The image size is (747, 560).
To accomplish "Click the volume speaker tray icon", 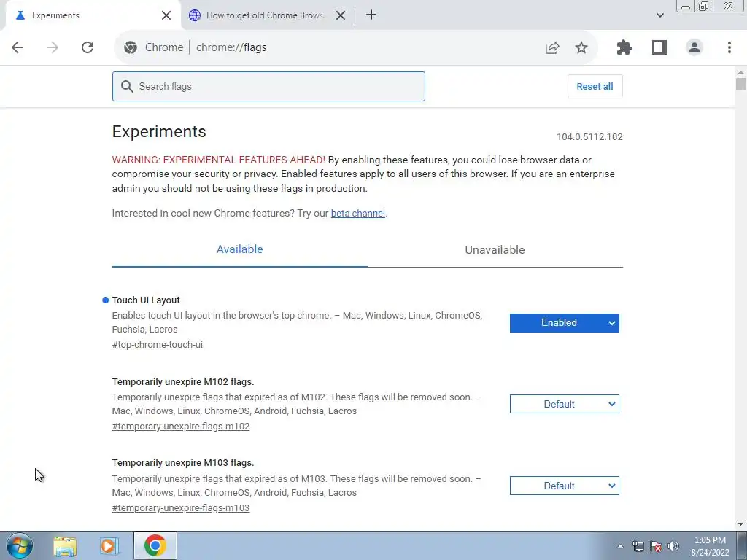I will coord(673,546).
